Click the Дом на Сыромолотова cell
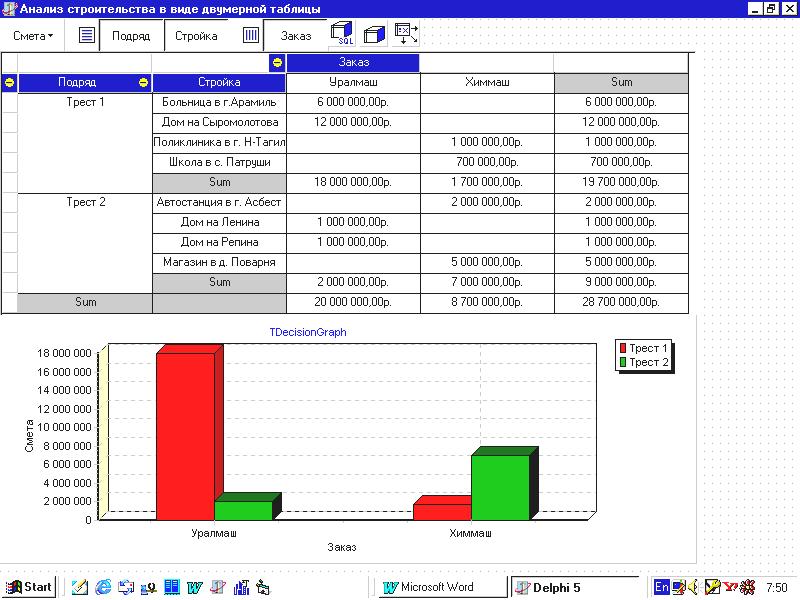 pyautogui.click(x=219, y=122)
